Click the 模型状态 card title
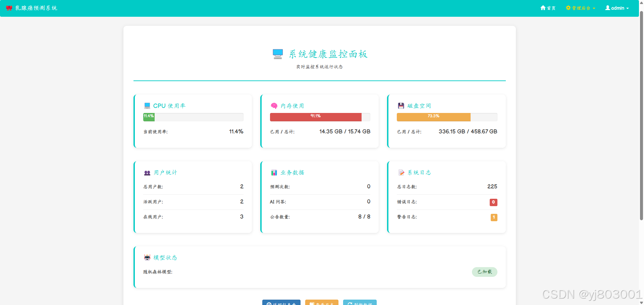The width and height of the screenshot is (644, 305). 165,258
